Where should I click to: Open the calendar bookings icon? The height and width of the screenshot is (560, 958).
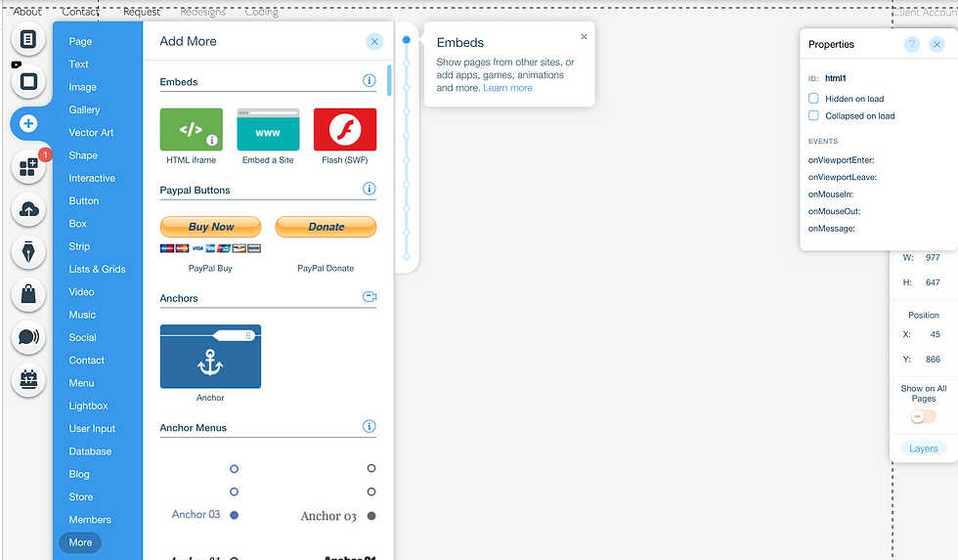[x=28, y=379]
